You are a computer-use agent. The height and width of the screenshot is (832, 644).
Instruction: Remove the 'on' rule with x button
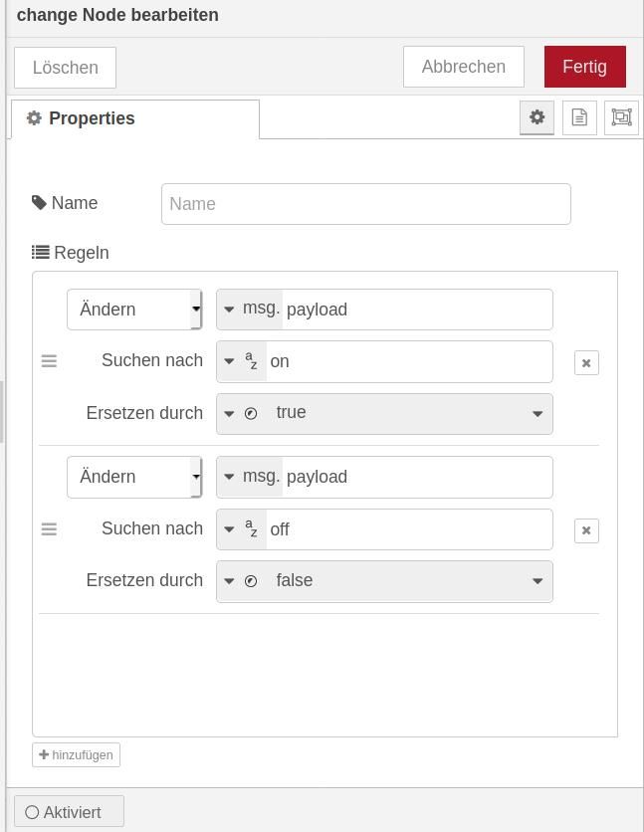[586, 363]
